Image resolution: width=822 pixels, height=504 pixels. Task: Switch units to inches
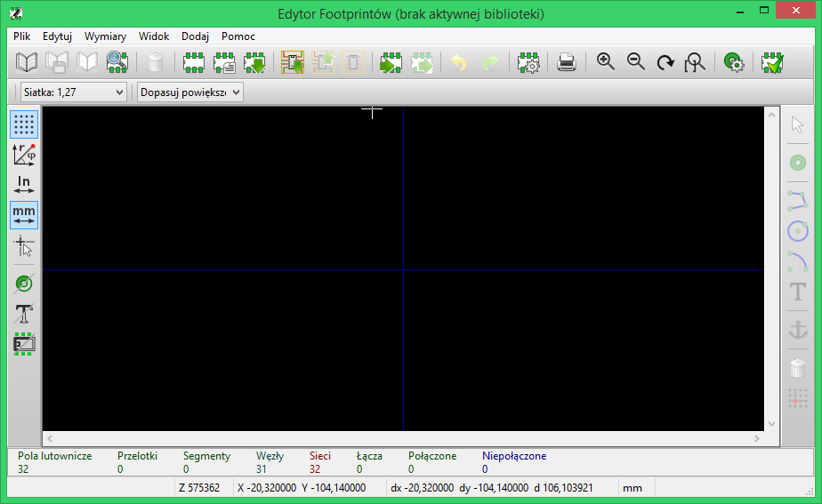tap(24, 185)
